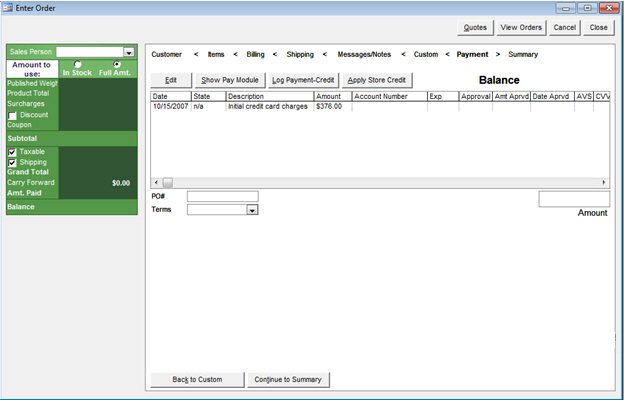The height and width of the screenshot is (400, 624).
Task: Switch to the Items step
Action: (216, 54)
